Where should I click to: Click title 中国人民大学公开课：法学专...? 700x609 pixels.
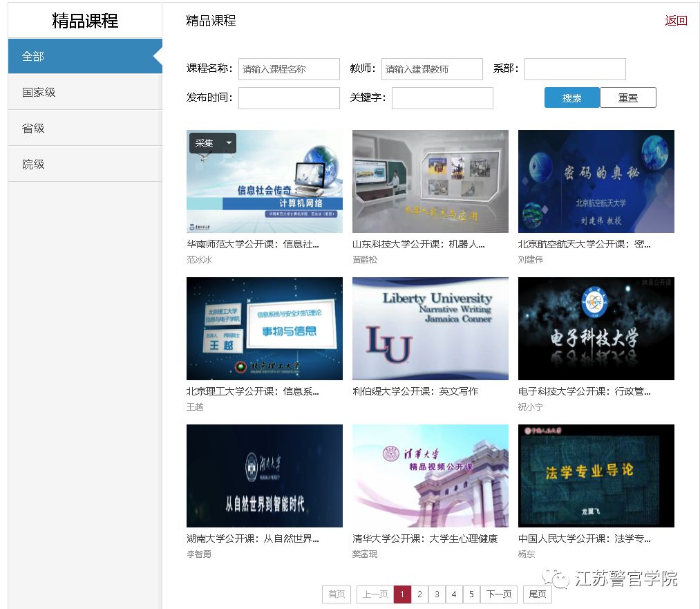click(x=585, y=539)
